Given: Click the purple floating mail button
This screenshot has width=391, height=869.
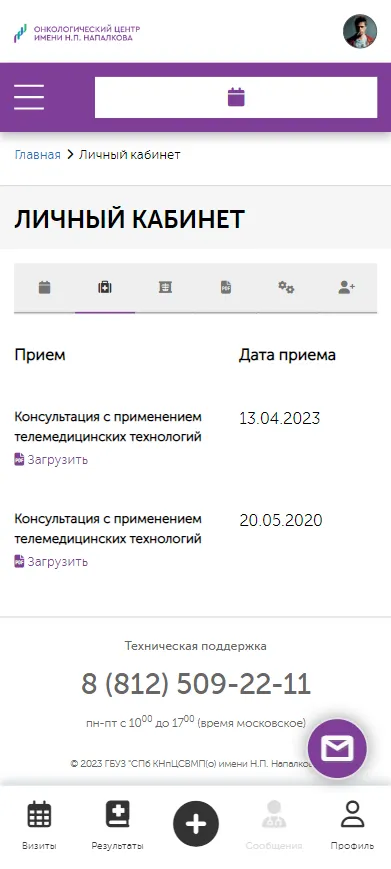Looking at the screenshot, I should pos(337,749).
